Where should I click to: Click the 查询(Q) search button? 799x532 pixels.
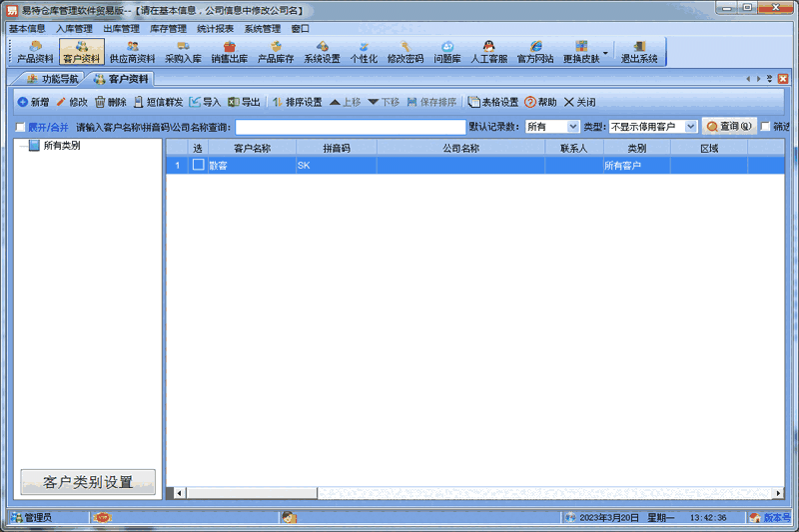pos(729,126)
